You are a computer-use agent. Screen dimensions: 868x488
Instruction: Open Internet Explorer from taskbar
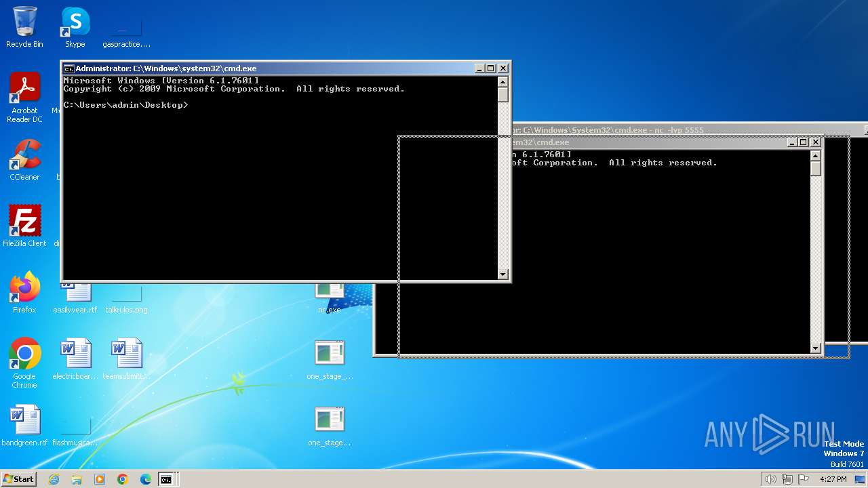click(54, 479)
